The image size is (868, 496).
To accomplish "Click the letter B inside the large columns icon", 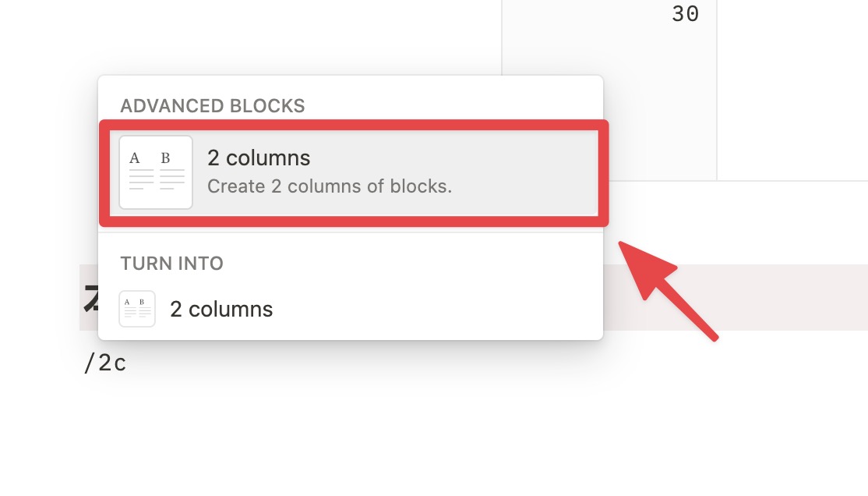I will pyautogui.click(x=165, y=158).
